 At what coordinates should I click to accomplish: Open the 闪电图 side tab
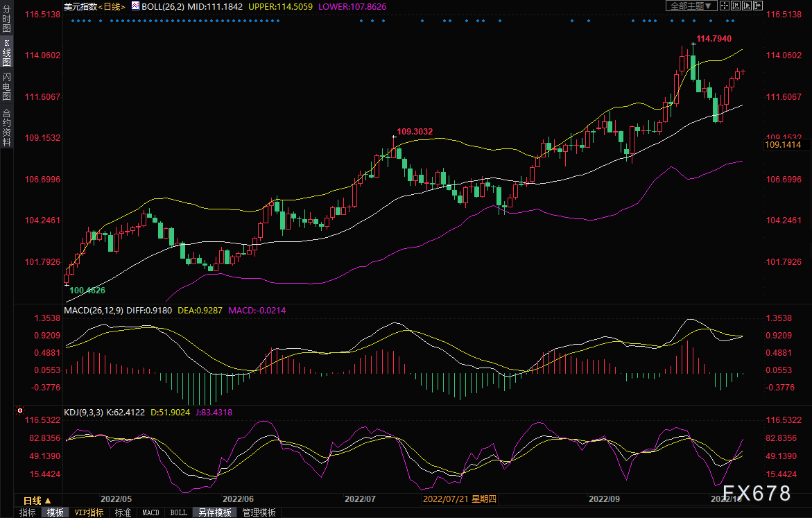click(x=6, y=86)
